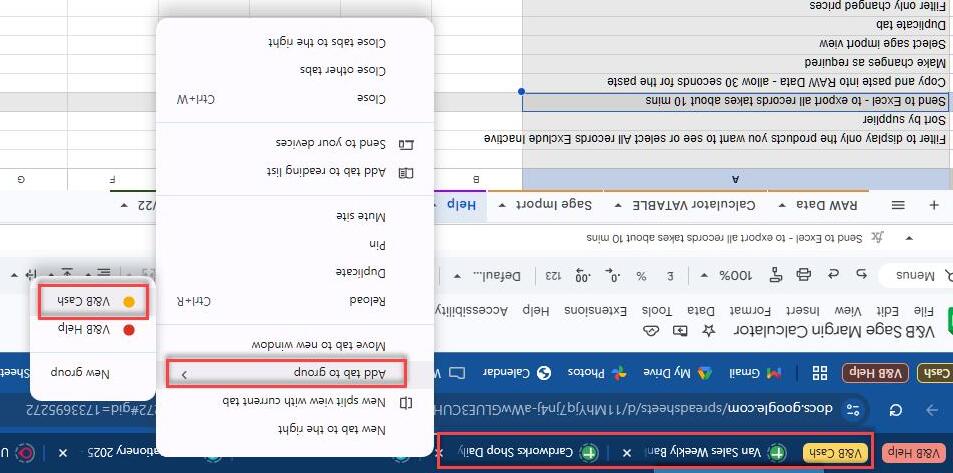Add tab to the V&B Cash group
953x473 pixels.
[x=92, y=302]
